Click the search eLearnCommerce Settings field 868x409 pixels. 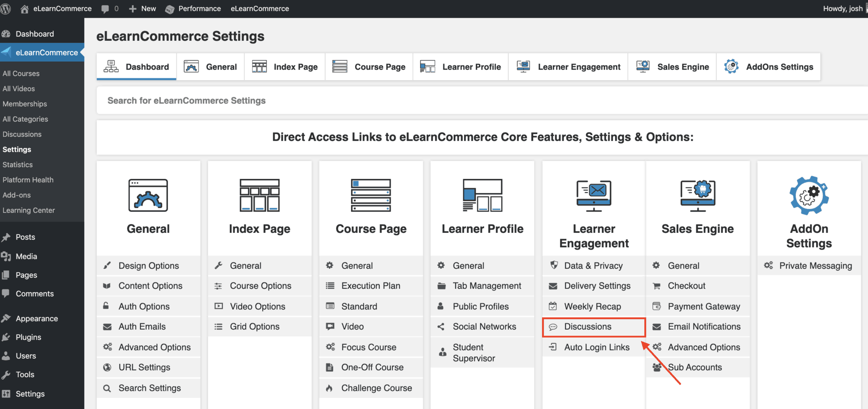pos(443,100)
